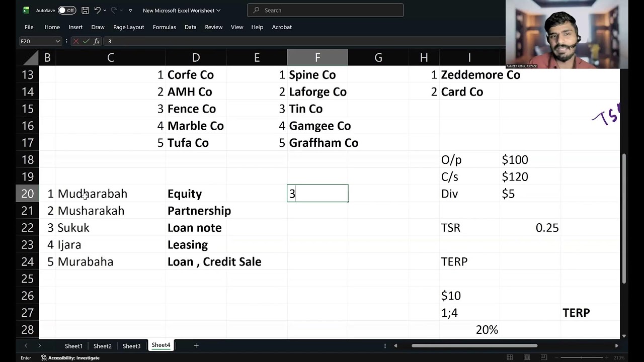
Task: Switch to the Sheet1 tab
Action: (73, 346)
